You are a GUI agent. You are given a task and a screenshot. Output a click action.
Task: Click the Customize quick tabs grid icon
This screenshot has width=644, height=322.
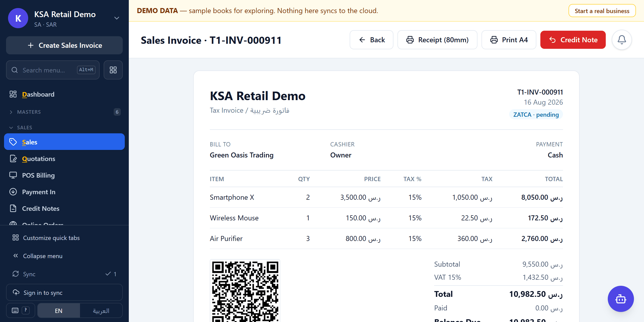(16, 237)
